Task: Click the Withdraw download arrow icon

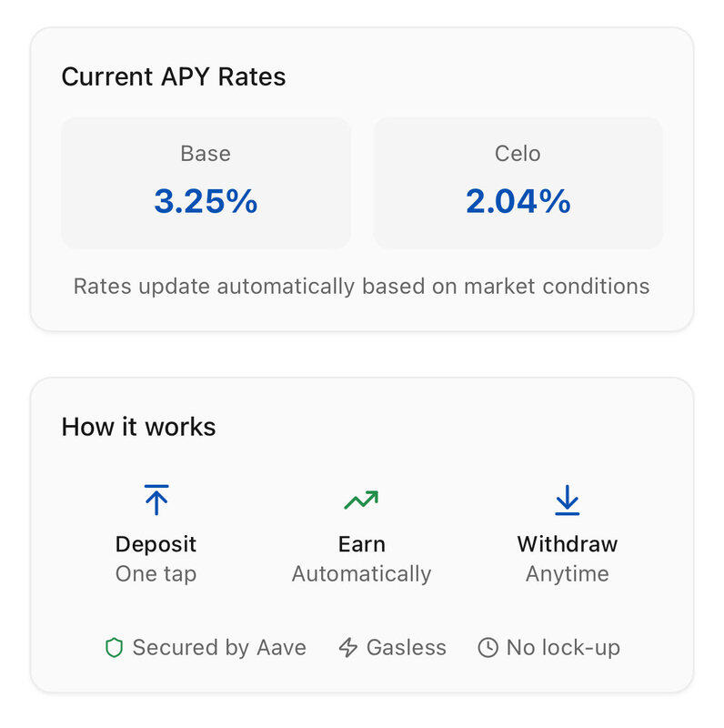Action: pyautogui.click(x=567, y=500)
